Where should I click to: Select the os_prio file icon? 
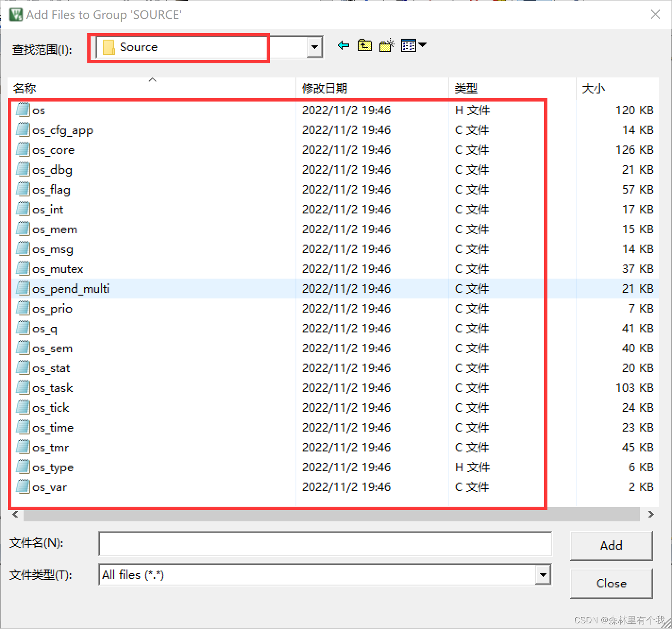pos(23,308)
